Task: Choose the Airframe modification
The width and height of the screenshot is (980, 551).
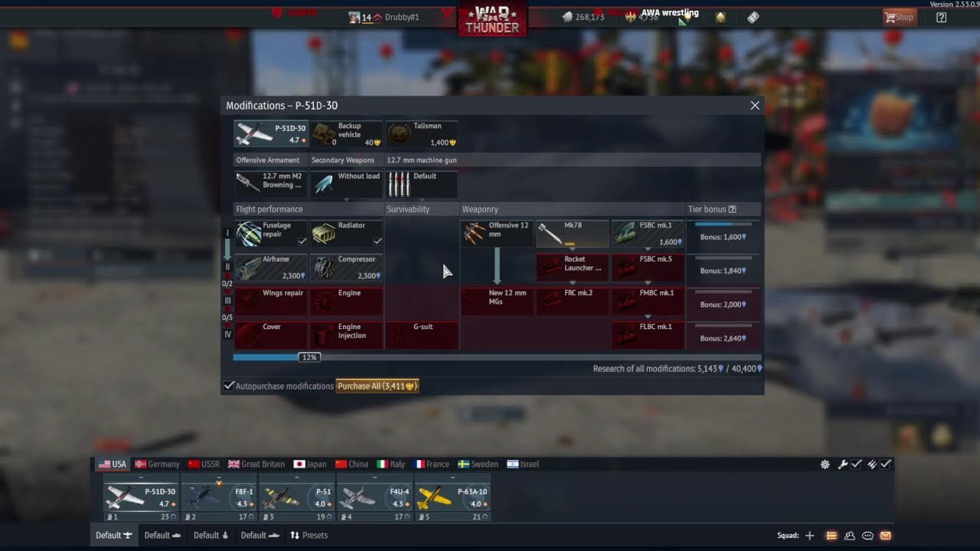Action: coord(270,267)
